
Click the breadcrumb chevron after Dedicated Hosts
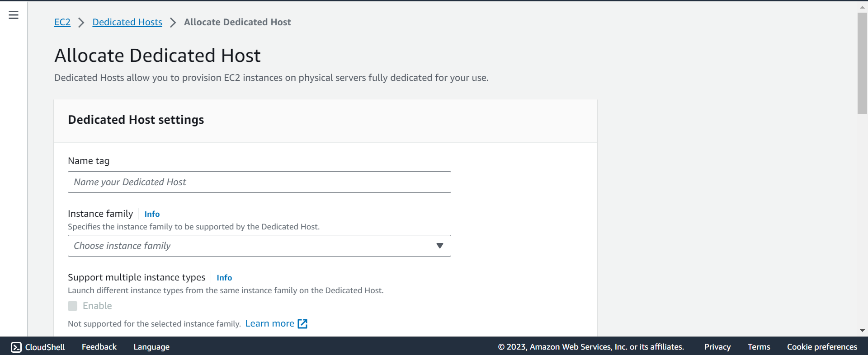tap(173, 23)
